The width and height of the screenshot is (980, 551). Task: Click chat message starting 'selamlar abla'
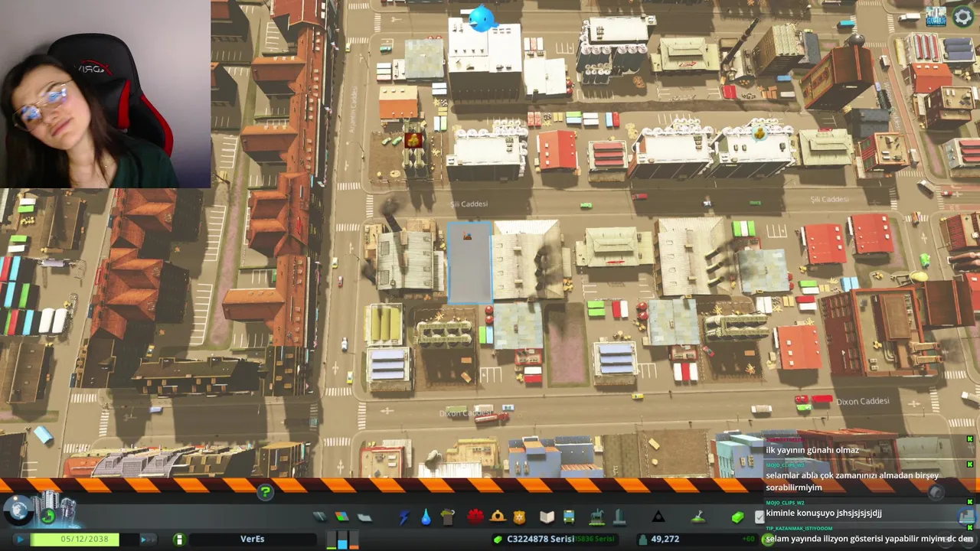[851, 481]
